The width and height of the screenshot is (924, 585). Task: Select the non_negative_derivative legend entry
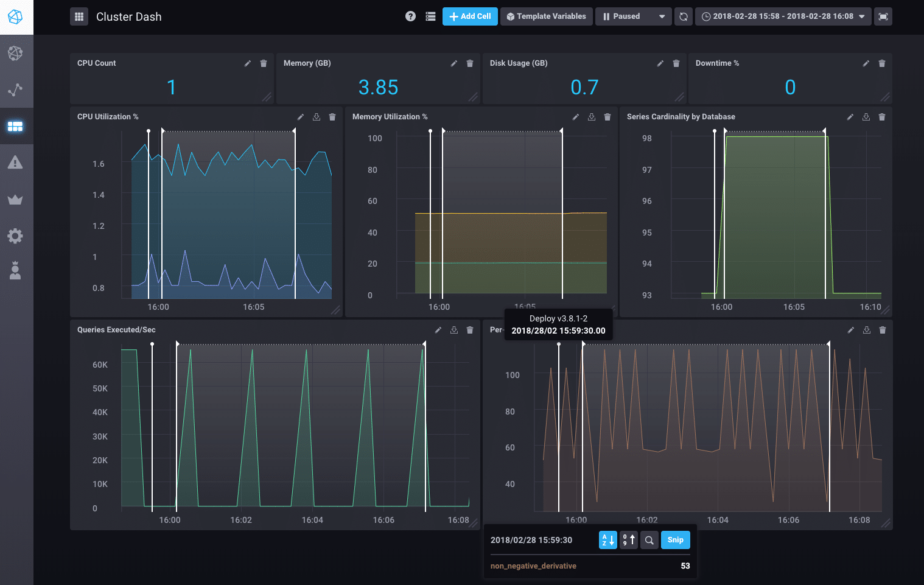coord(533,566)
